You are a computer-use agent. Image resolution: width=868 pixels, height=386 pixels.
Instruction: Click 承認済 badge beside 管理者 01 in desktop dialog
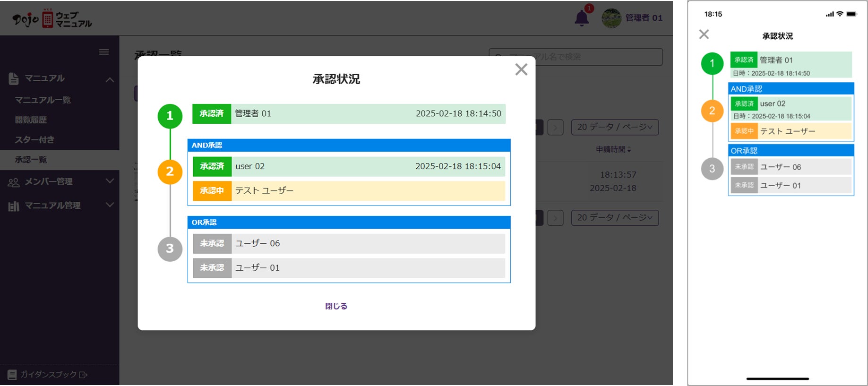point(212,114)
